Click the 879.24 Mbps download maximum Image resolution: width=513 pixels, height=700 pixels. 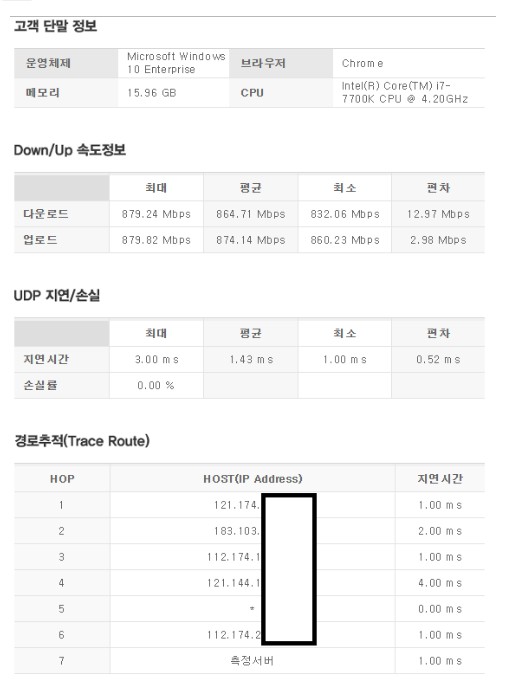point(156,214)
